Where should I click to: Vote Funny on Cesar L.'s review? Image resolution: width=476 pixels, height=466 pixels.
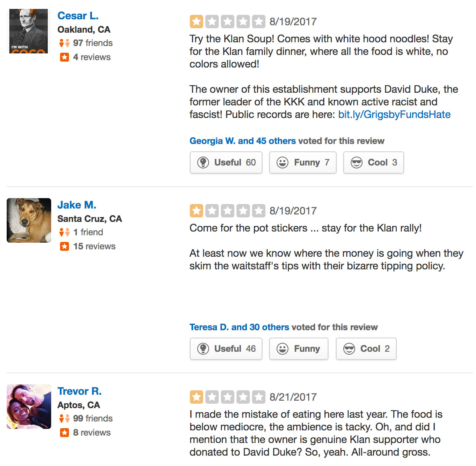click(303, 163)
